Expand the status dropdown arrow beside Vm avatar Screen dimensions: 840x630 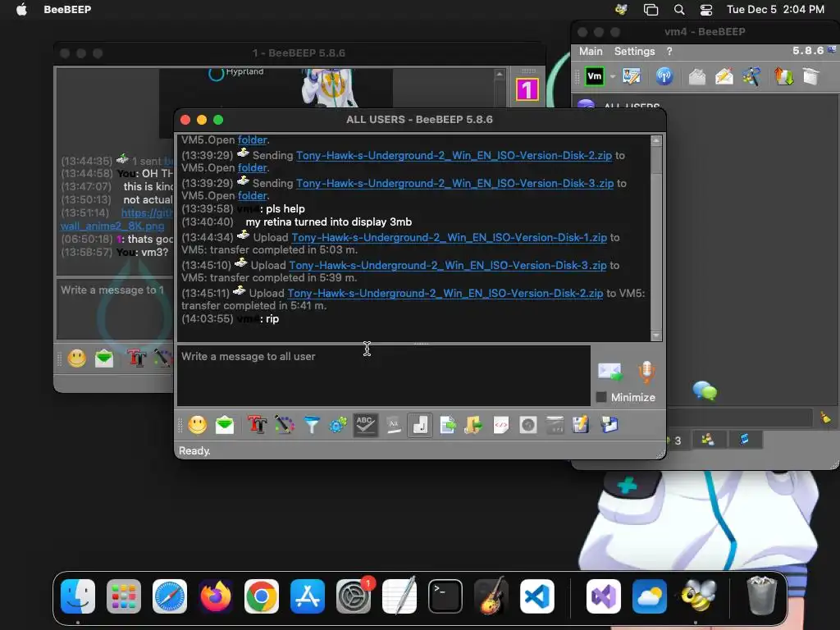(612, 76)
